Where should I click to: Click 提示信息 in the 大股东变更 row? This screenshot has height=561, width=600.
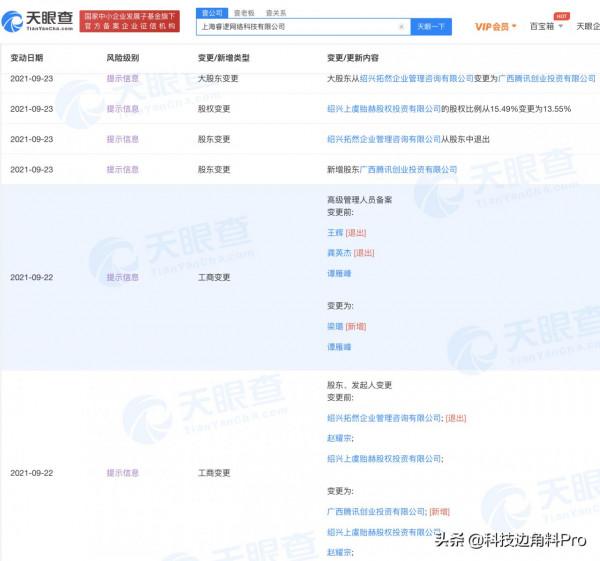click(122, 78)
